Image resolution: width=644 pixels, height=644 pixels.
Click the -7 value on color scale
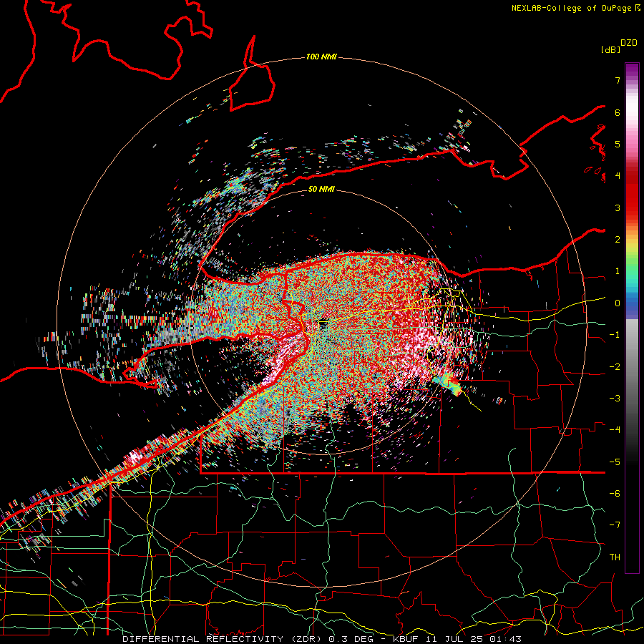(615, 525)
